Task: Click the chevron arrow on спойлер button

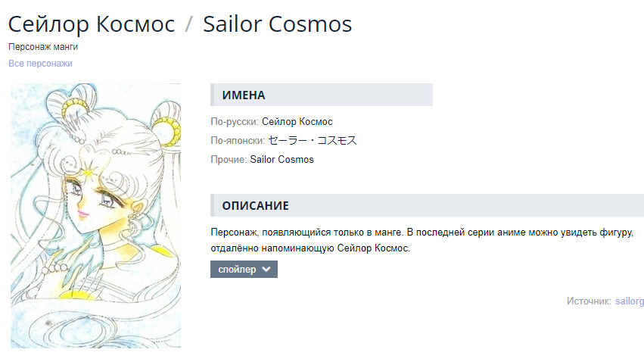Action: [x=266, y=270]
